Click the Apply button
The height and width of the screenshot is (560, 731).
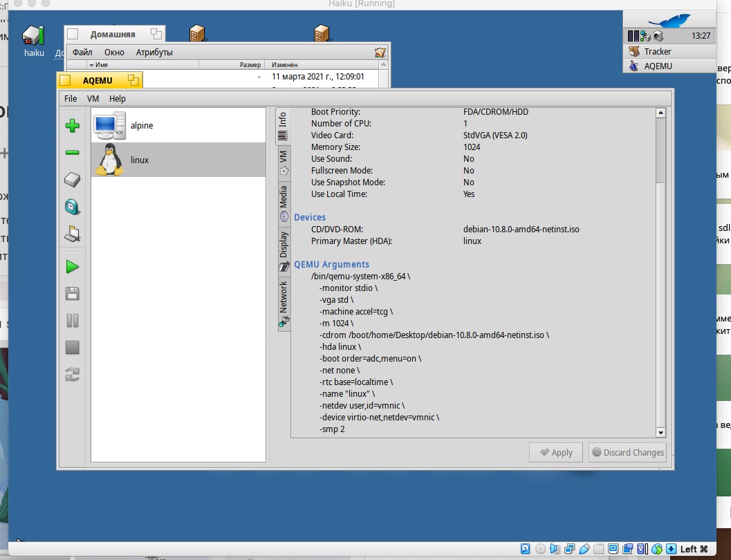(x=556, y=452)
